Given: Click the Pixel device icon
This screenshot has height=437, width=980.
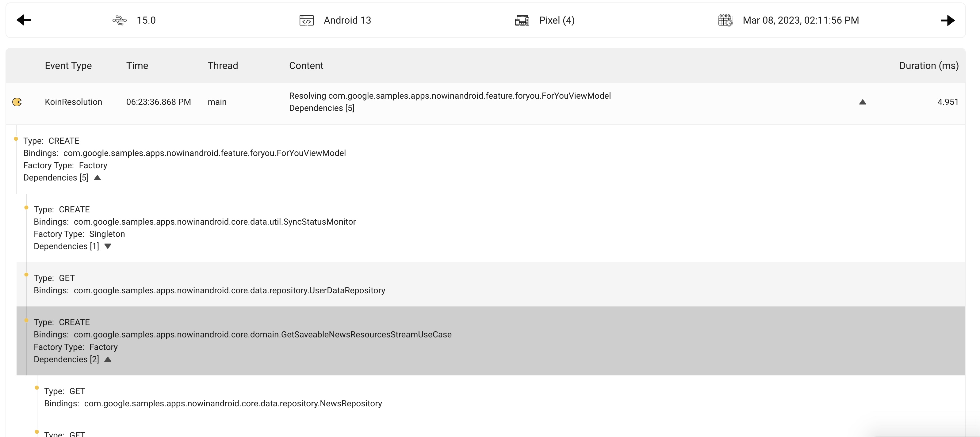Looking at the screenshot, I should pos(522,20).
